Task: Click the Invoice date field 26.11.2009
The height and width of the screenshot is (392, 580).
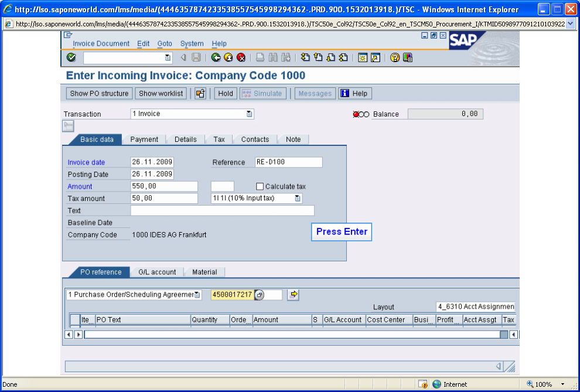Action: [152, 162]
